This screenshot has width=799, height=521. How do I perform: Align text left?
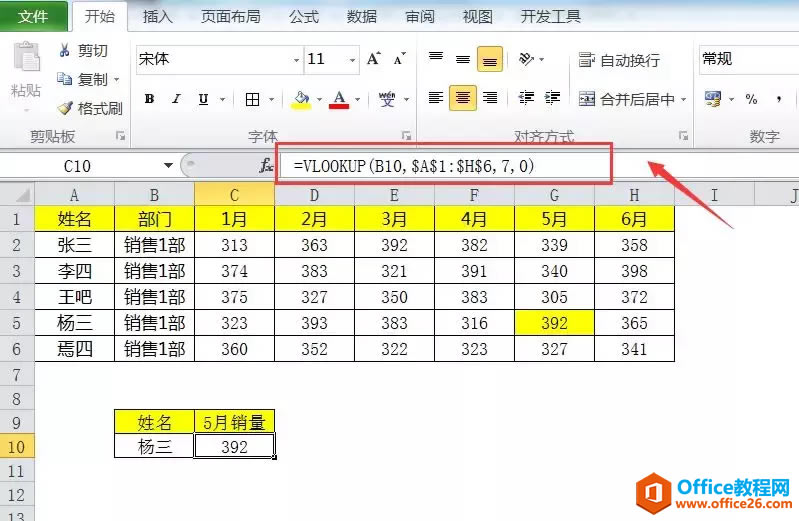point(436,97)
